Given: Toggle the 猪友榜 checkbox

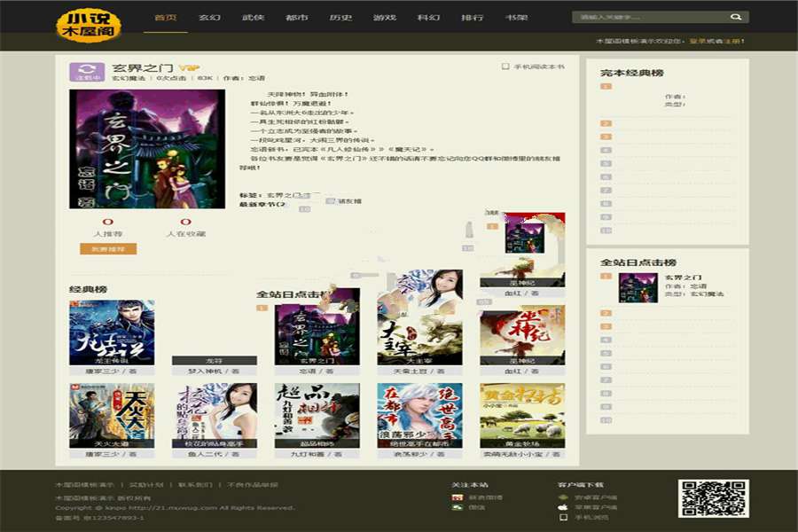Looking at the screenshot, I should click(328, 201).
